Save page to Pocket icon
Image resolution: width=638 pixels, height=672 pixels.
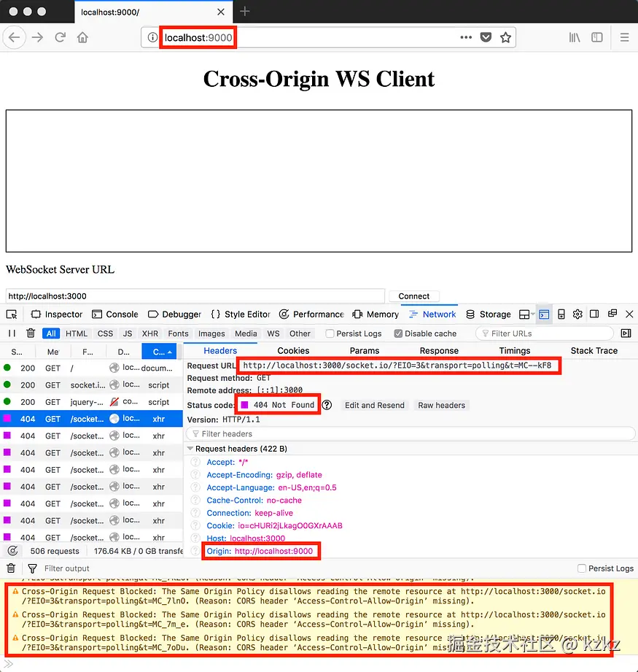tap(486, 37)
